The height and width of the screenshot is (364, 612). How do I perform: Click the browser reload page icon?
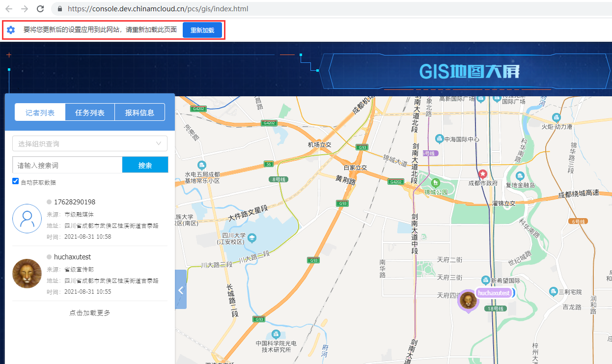40,9
